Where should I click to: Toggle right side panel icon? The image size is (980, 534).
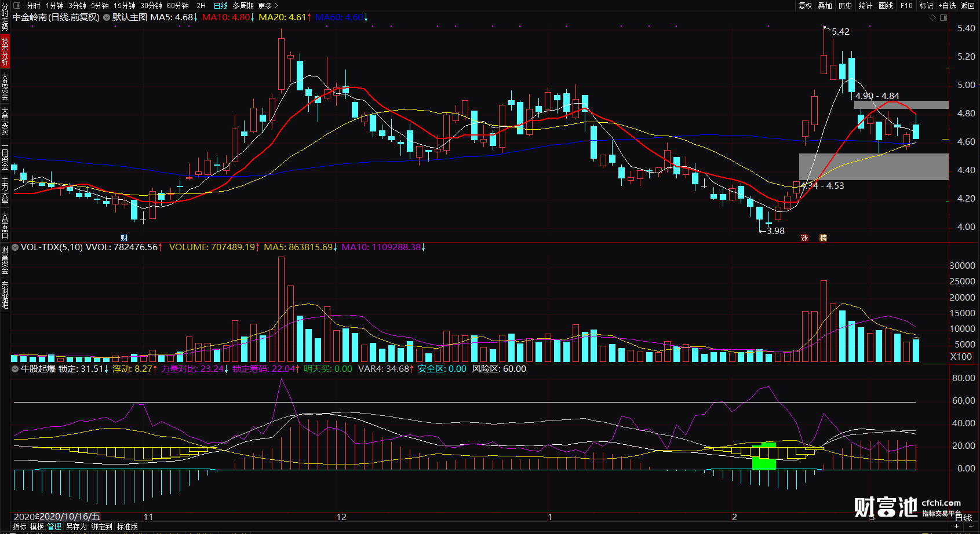[x=943, y=17]
